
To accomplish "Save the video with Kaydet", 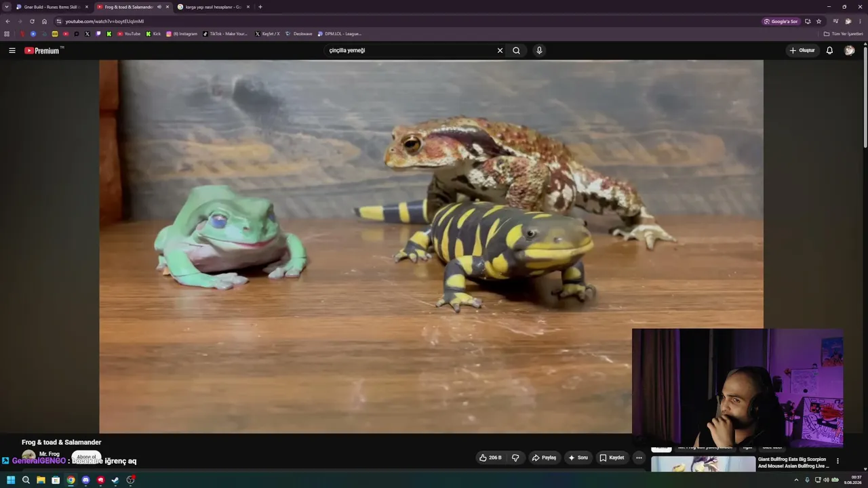I will (x=612, y=457).
